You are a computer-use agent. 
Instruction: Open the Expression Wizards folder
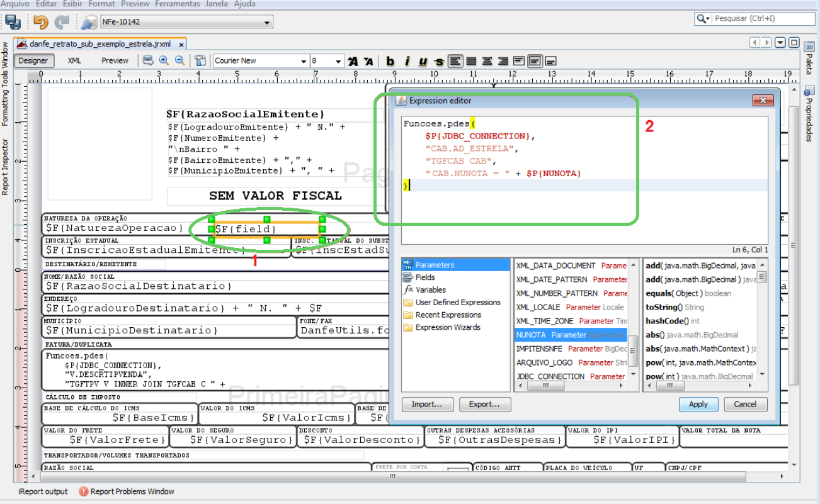[456, 328]
